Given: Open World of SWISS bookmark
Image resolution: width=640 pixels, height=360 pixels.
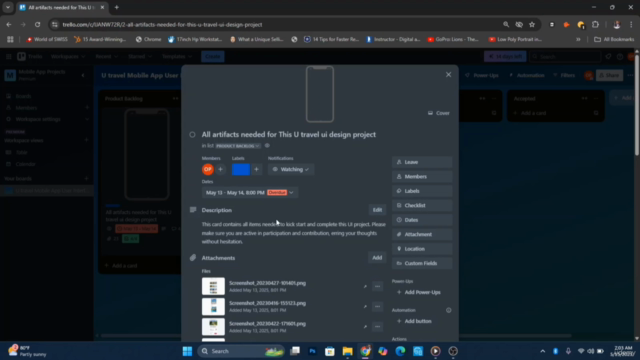Looking at the screenshot, I should click(x=47, y=39).
